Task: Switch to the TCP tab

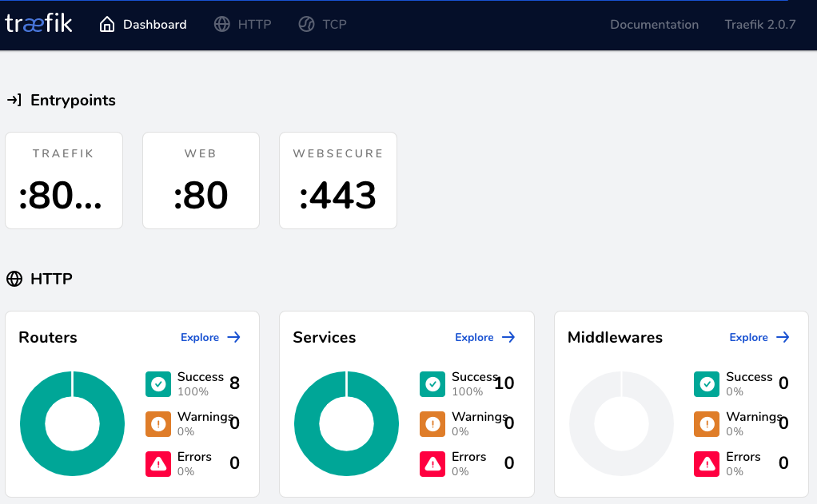Action: (x=333, y=25)
